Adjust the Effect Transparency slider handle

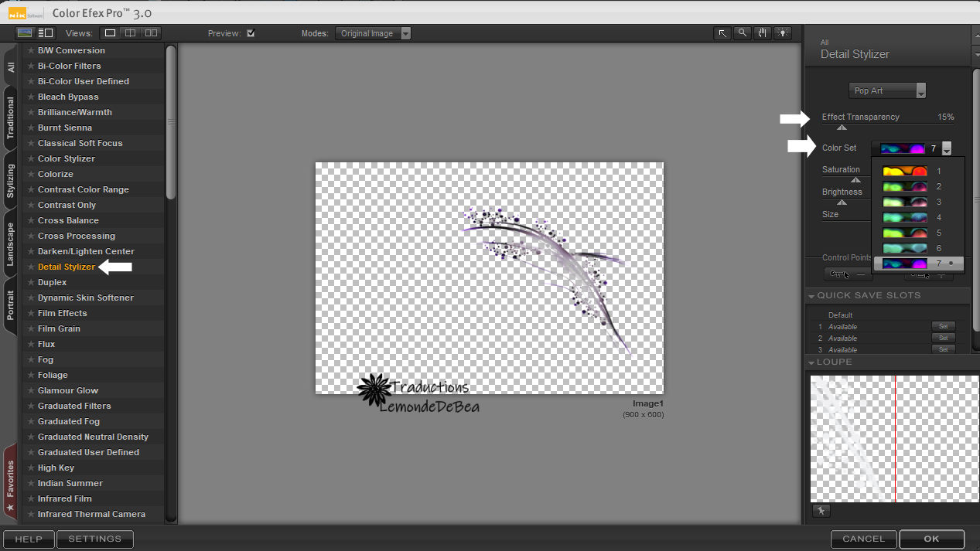click(842, 128)
